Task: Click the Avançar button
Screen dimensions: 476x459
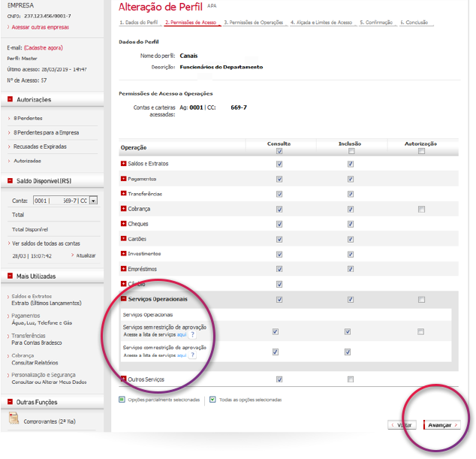Action: tap(442, 424)
